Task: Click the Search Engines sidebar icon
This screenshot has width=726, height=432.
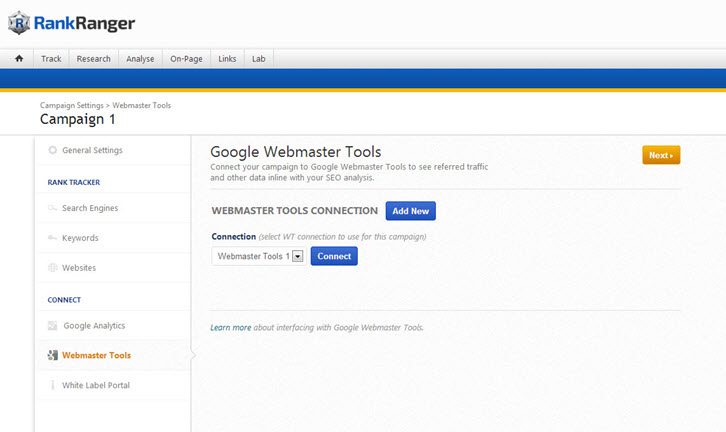Action: tap(53, 208)
